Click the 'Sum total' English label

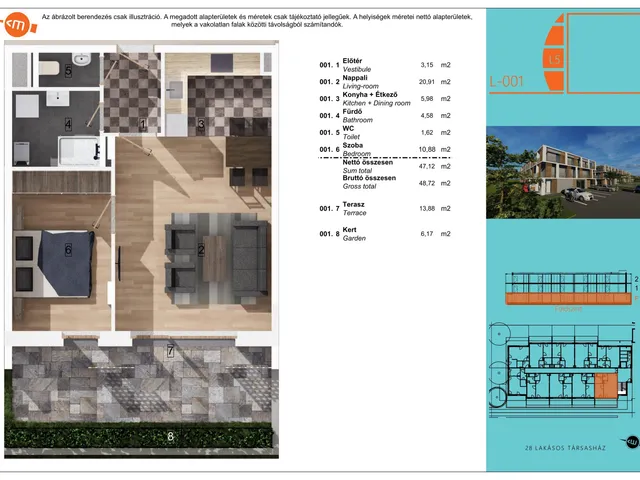point(357,171)
